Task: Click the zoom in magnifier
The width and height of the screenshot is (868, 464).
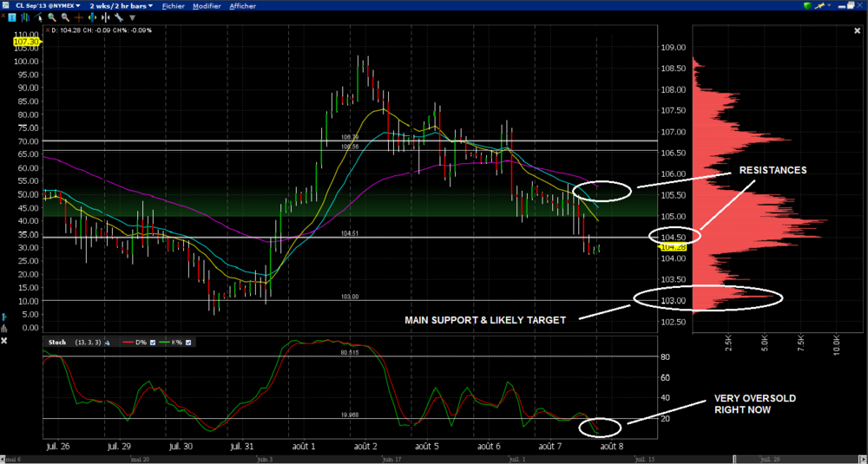Action: point(52,17)
